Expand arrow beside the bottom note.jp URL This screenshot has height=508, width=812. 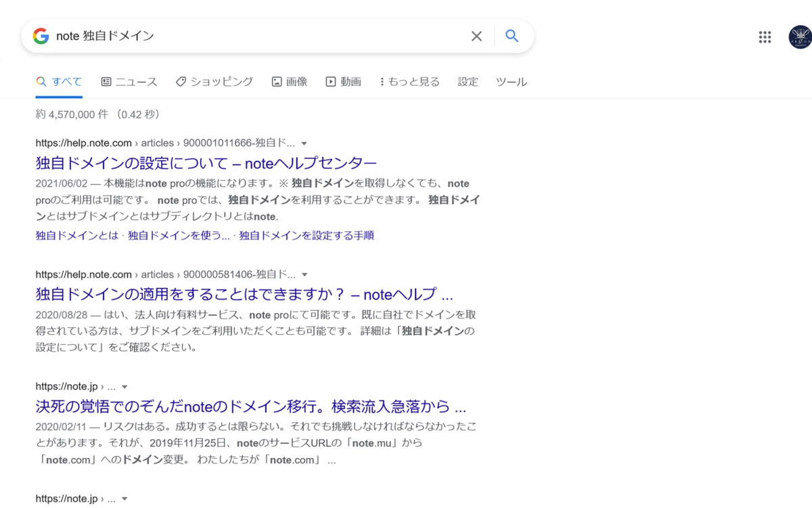pos(125,499)
